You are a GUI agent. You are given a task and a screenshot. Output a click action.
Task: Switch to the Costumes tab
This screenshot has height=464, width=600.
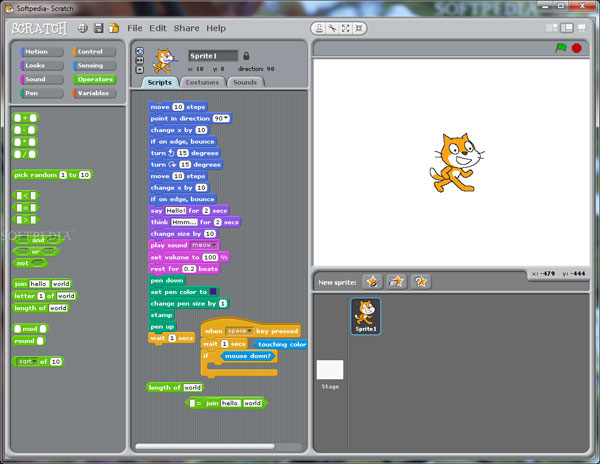[202, 82]
